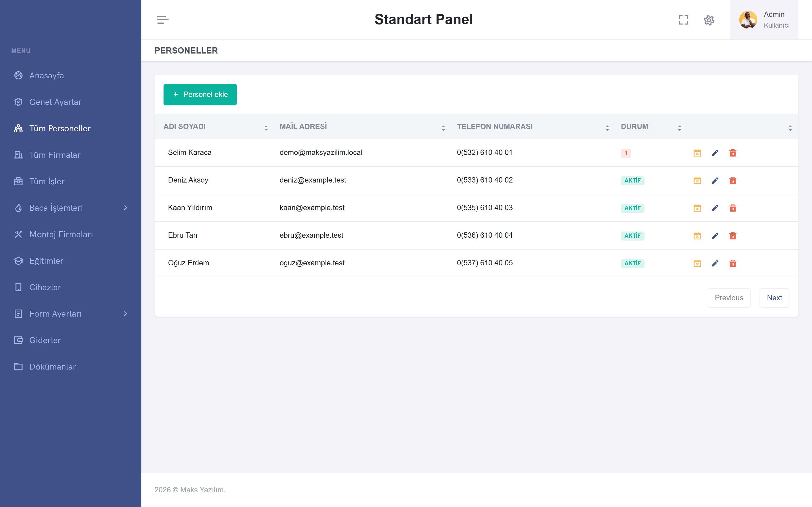Screen dimensions: 812x507
Task: Click the calendar icon for Ebru Tan
Action: [x=697, y=235]
